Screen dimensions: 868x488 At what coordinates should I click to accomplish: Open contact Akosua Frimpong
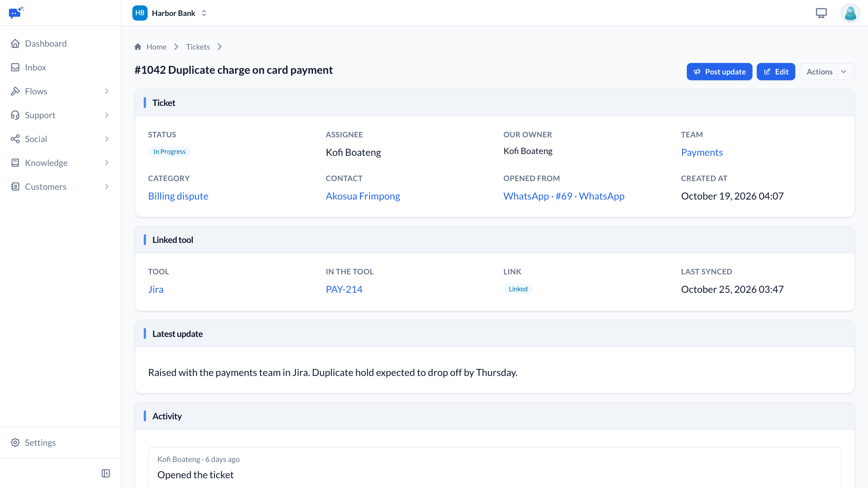(x=363, y=196)
